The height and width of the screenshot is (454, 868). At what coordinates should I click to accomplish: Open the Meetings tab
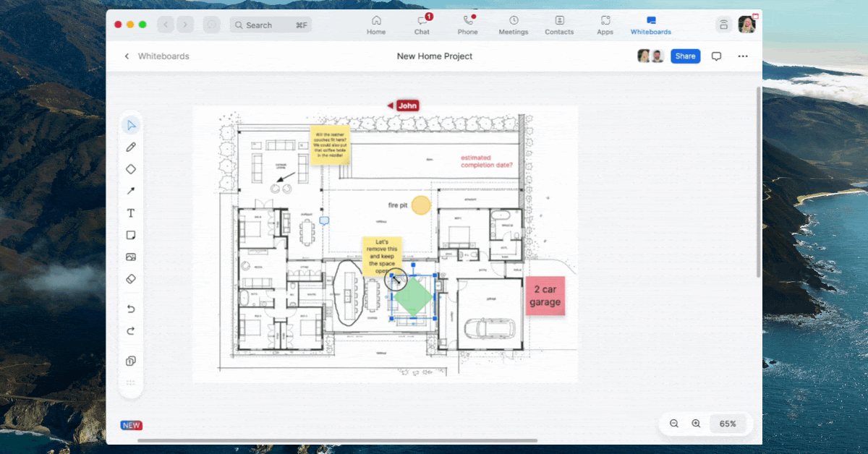[x=513, y=24]
